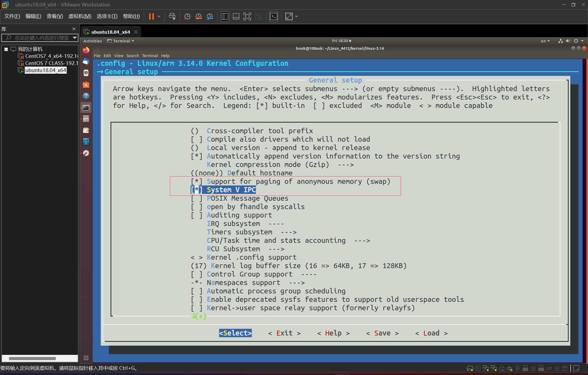588x375 pixels.
Task: Open the Terminal window's Search menu
Action: click(133, 56)
